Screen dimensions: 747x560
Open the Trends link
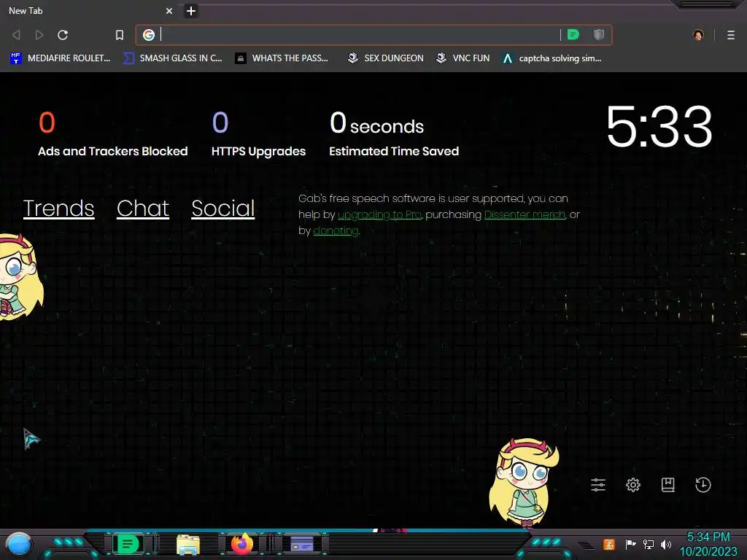[x=58, y=209]
